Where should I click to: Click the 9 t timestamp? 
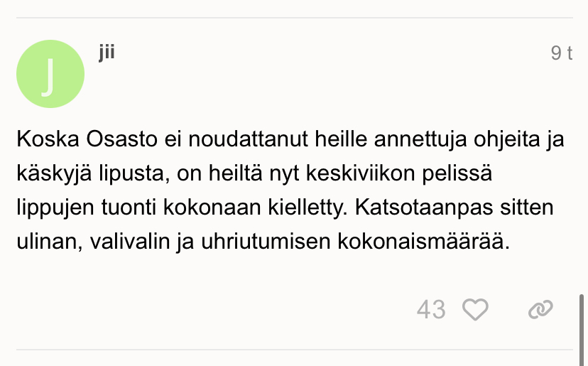pyautogui.click(x=561, y=53)
